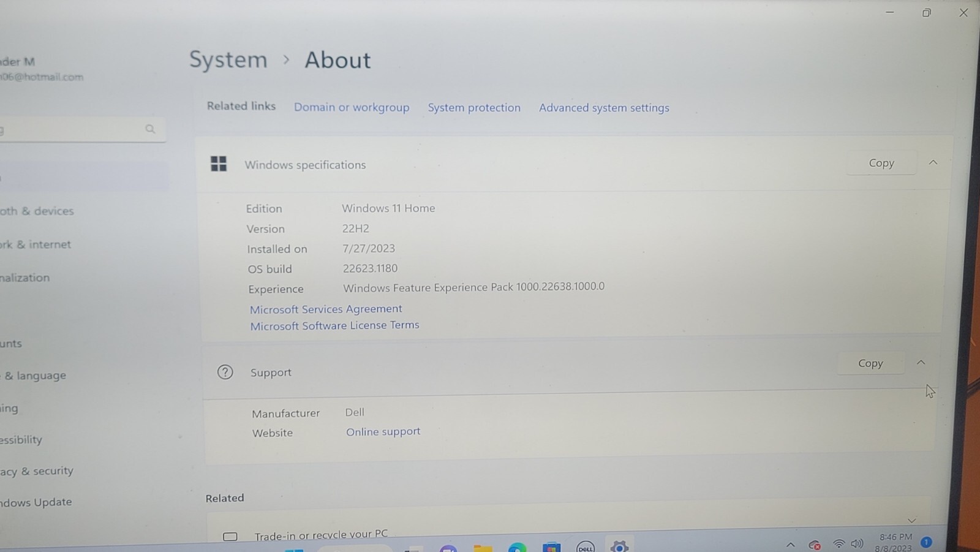Click the Manufacturer value Dell
The image size is (980, 552).
pos(355,412)
